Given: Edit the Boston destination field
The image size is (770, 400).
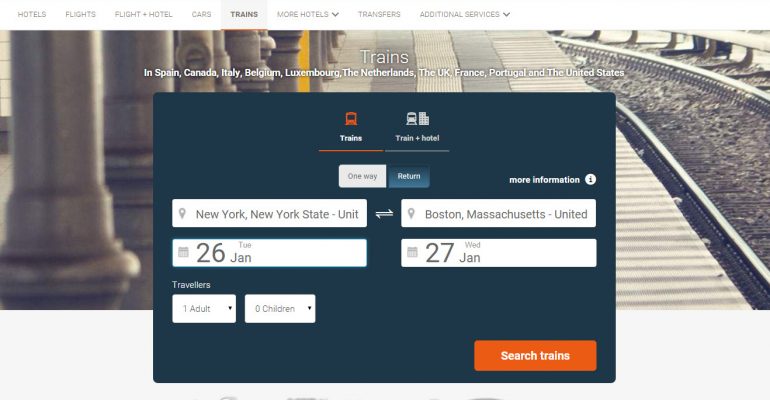Looking at the screenshot, I should click(x=498, y=213).
